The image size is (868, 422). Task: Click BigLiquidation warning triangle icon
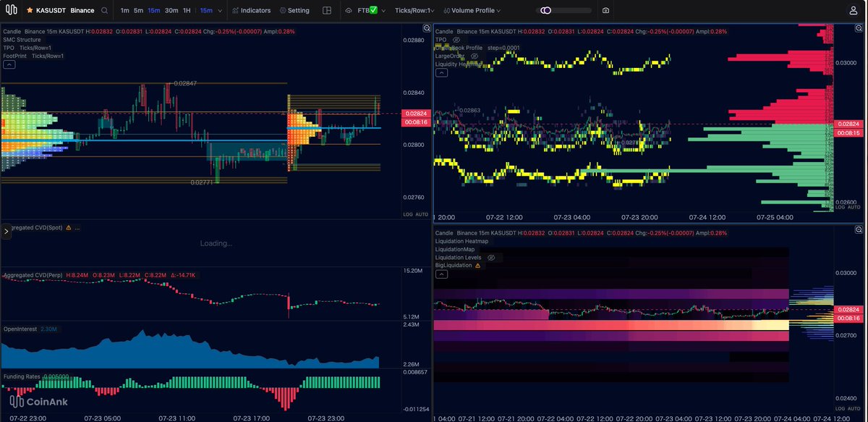(478, 265)
